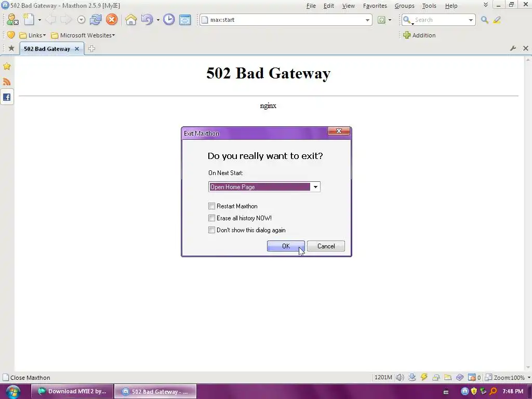
Task: Click the yellow security shield tray icon
Action: pyautogui.click(x=474, y=391)
